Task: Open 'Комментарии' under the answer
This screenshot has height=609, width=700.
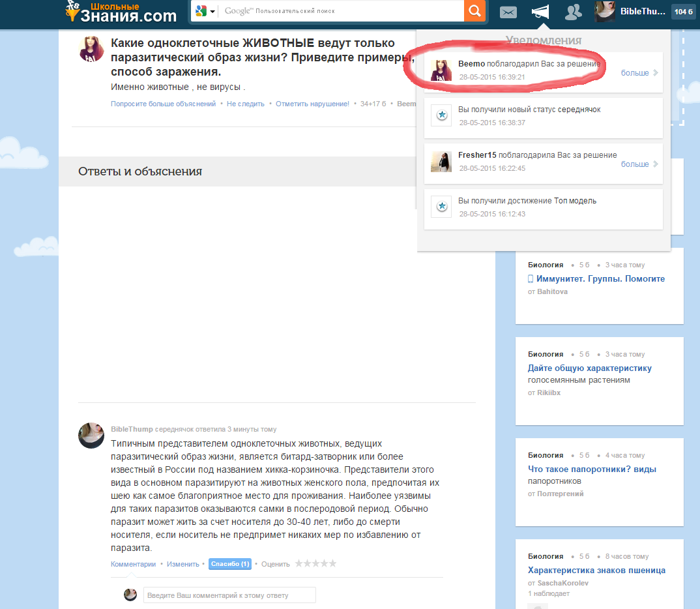Action: tap(133, 564)
